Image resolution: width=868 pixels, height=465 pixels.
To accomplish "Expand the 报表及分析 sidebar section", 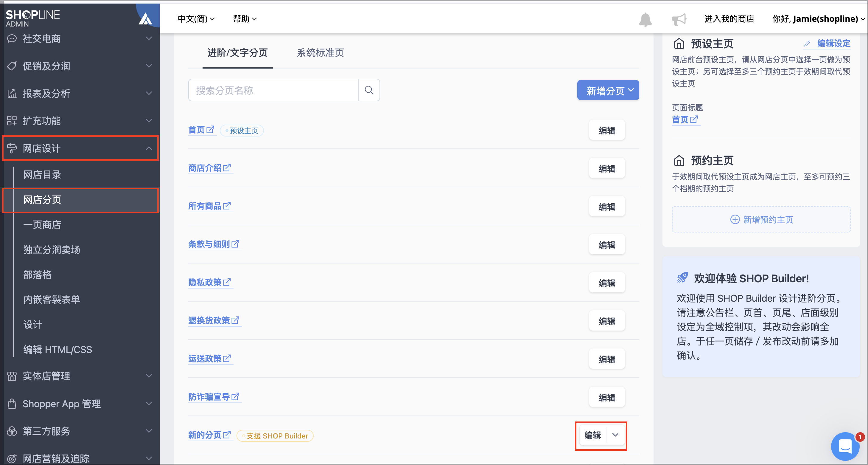I will tap(80, 93).
